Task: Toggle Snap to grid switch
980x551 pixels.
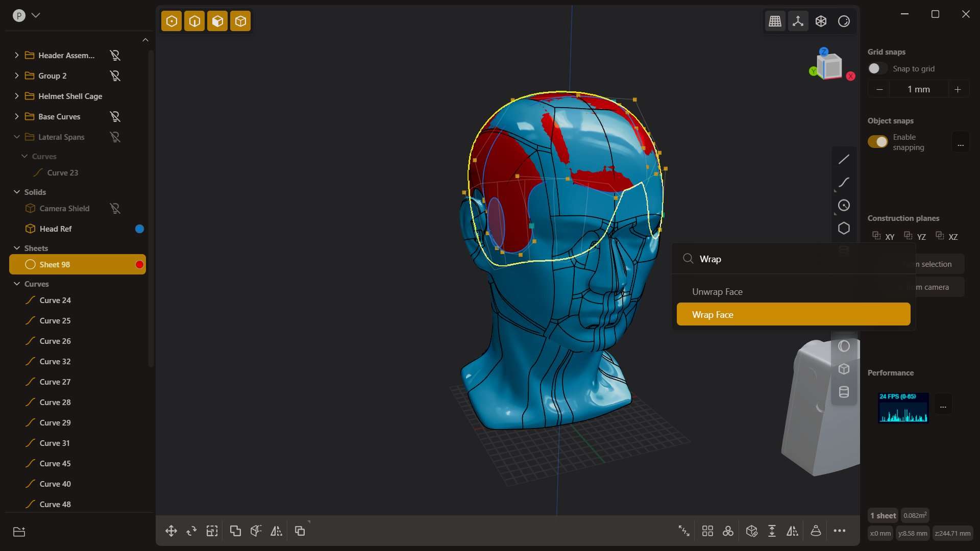Action: tap(878, 68)
